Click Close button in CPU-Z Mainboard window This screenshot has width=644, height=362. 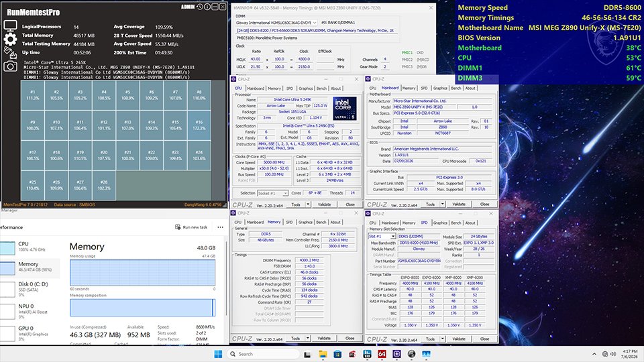[x=484, y=204]
